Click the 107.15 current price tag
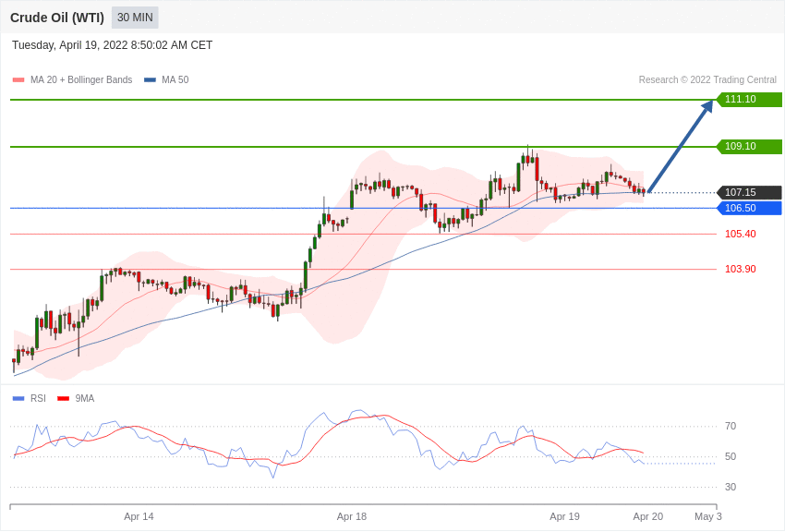Image resolution: width=785 pixels, height=532 pixels. coord(750,192)
